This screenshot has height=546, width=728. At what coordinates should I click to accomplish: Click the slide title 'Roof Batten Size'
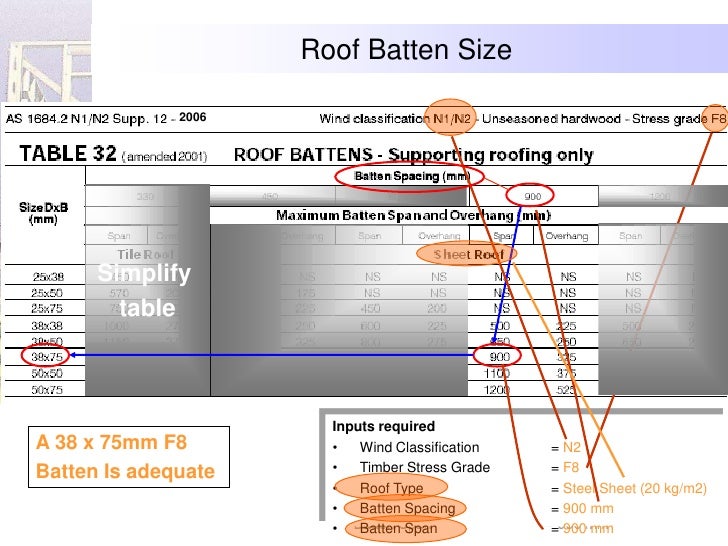[406, 49]
